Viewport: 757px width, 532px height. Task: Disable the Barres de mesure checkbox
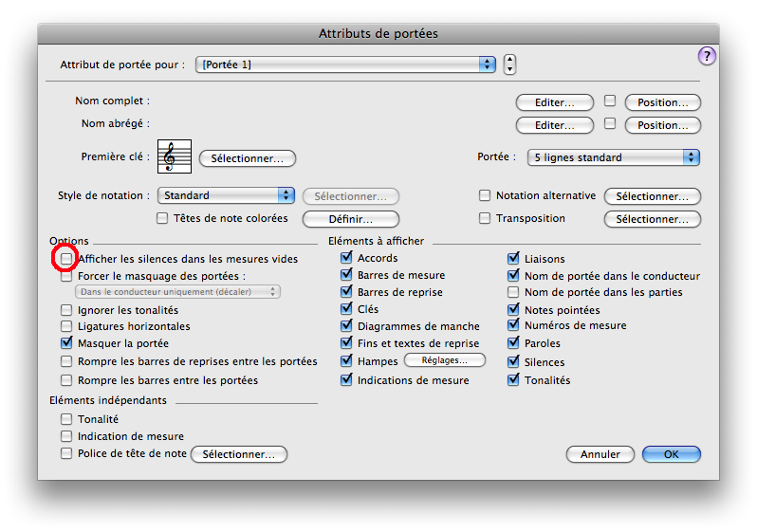347,275
